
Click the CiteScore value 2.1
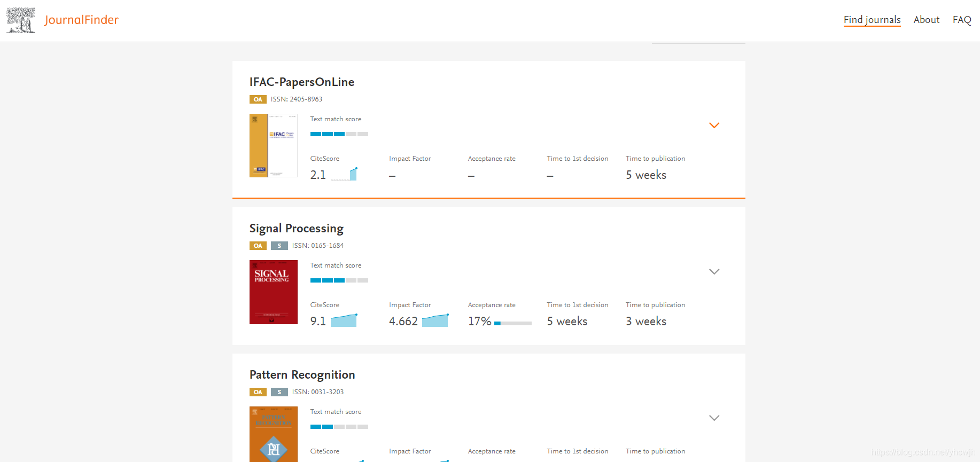pos(318,175)
